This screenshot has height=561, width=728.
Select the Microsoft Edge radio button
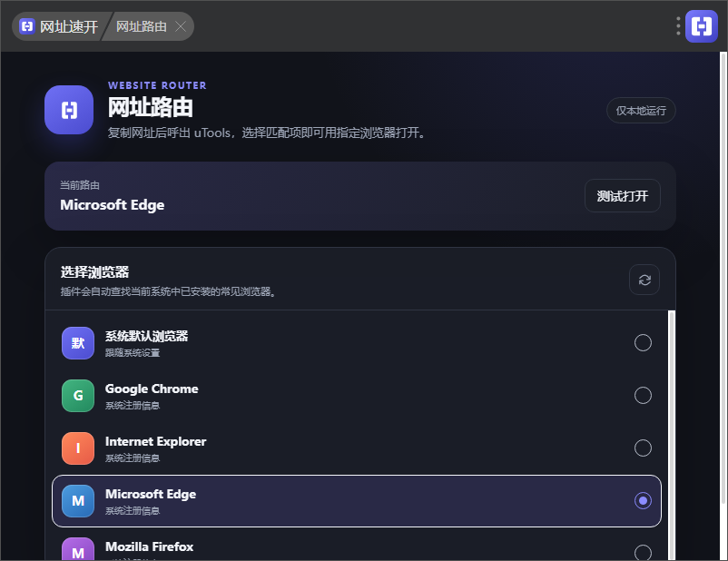pos(643,500)
